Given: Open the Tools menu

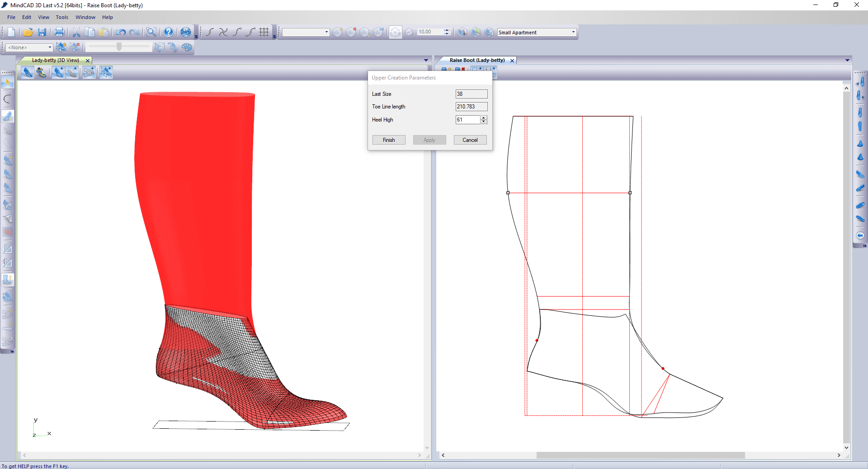Looking at the screenshot, I should click(62, 17).
